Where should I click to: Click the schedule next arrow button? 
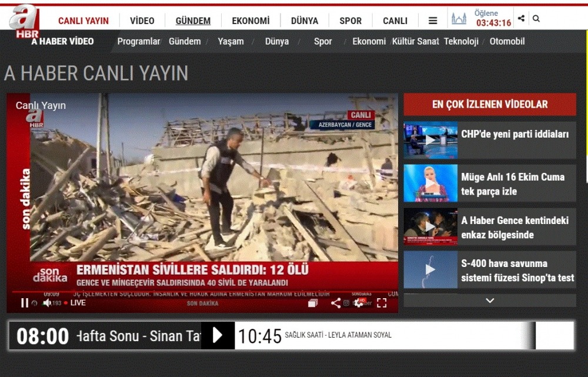click(218, 335)
